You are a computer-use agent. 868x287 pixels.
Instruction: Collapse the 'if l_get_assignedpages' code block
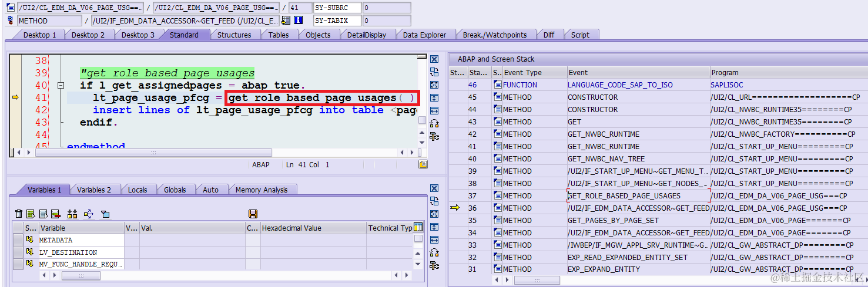click(61, 85)
